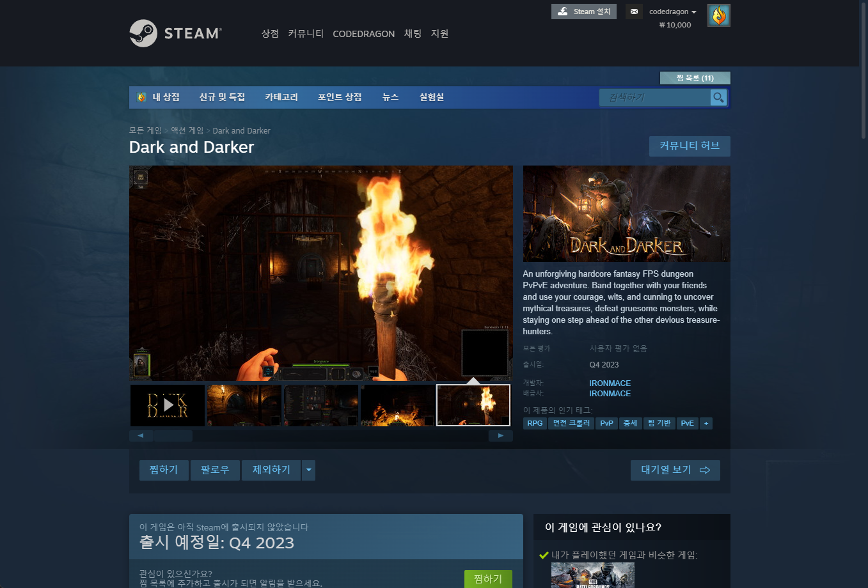This screenshot has height=588, width=868.
Task: Click the 모든 게임 breadcrumb
Action: pyautogui.click(x=145, y=130)
